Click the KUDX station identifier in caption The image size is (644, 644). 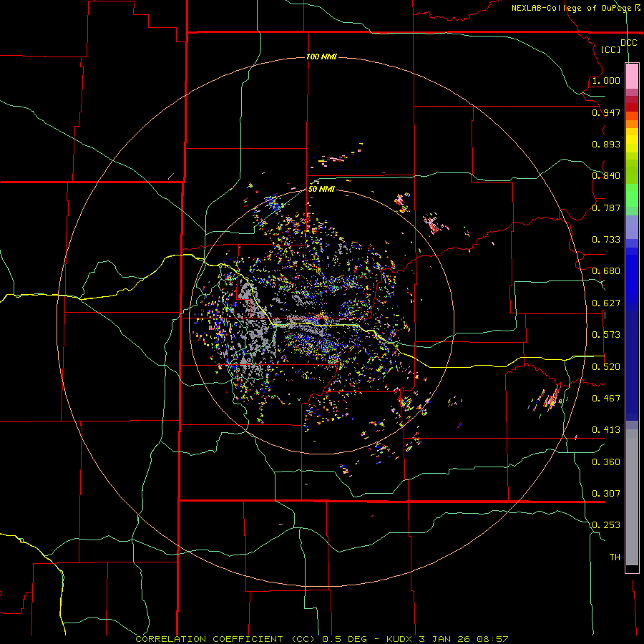pyautogui.click(x=399, y=639)
